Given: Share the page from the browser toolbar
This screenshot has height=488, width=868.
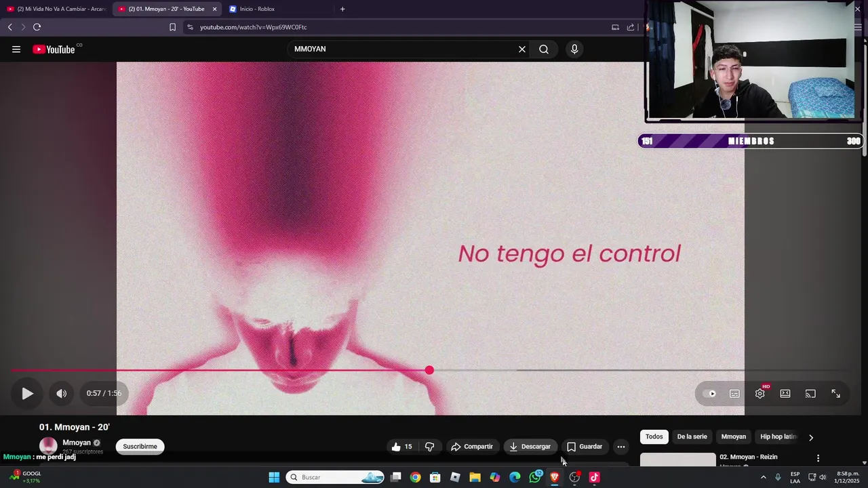Looking at the screenshot, I should [631, 27].
